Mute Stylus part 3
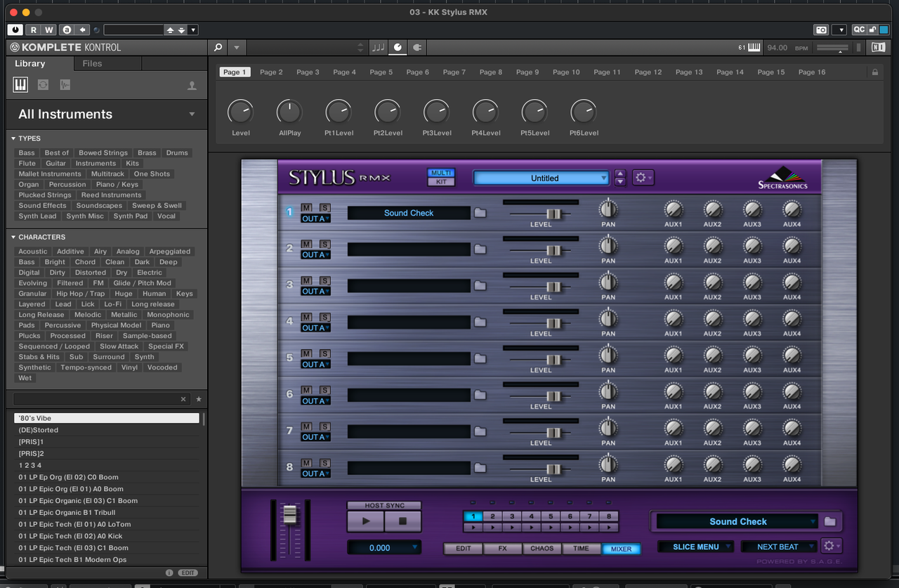Screen dimensions: 899x588 point(307,280)
